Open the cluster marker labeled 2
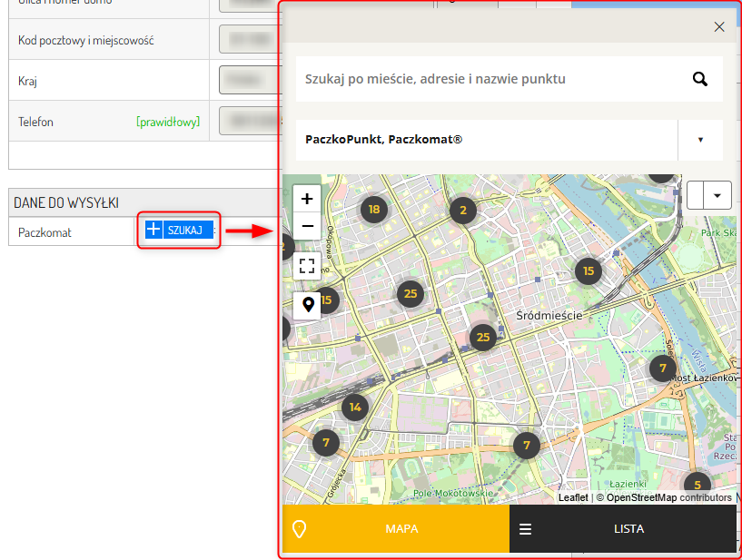The width and height of the screenshot is (742, 560). pos(463,211)
